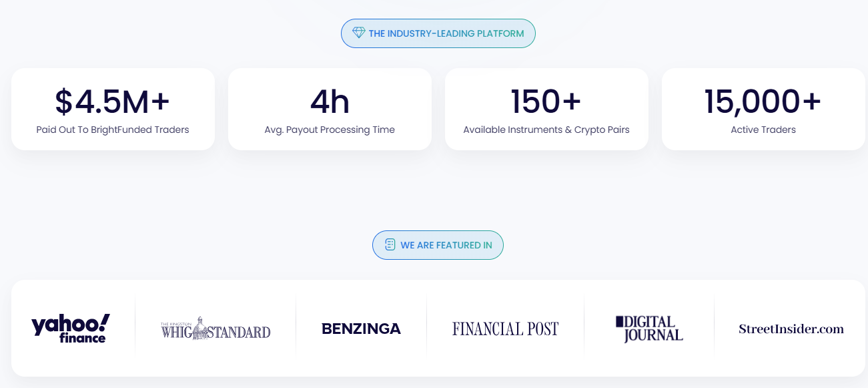Open the Yahoo Finance logo
The width and height of the screenshot is (868, 388).
coord(70,328)
